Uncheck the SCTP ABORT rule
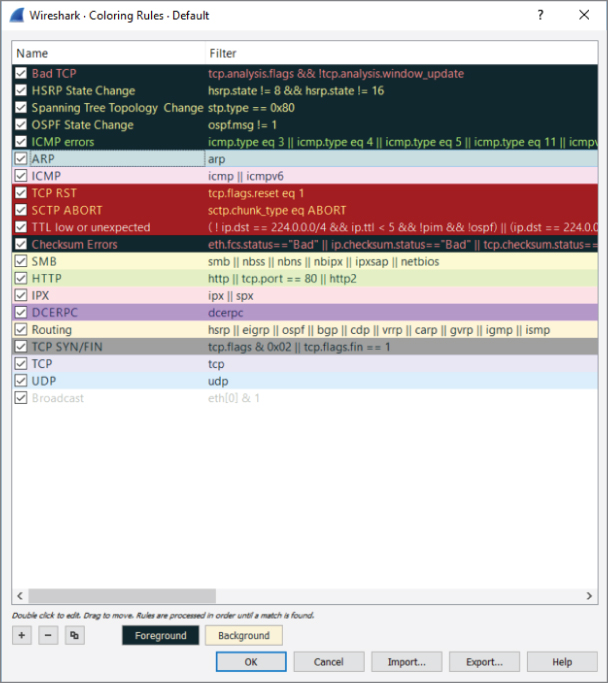608x683 pixels. click(21, 210)
